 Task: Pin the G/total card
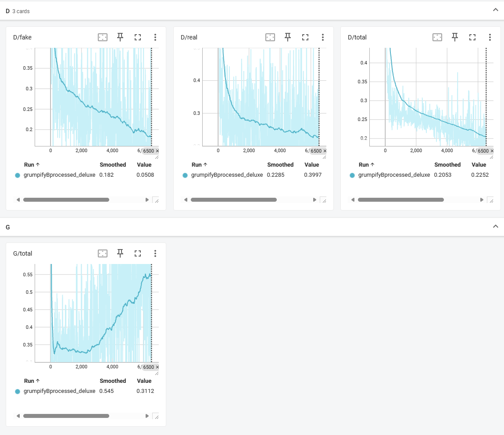[x=120, y=253]
